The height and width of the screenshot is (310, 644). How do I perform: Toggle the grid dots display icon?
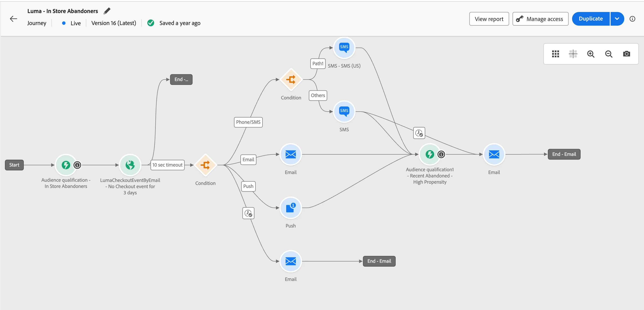pos(555,54)
